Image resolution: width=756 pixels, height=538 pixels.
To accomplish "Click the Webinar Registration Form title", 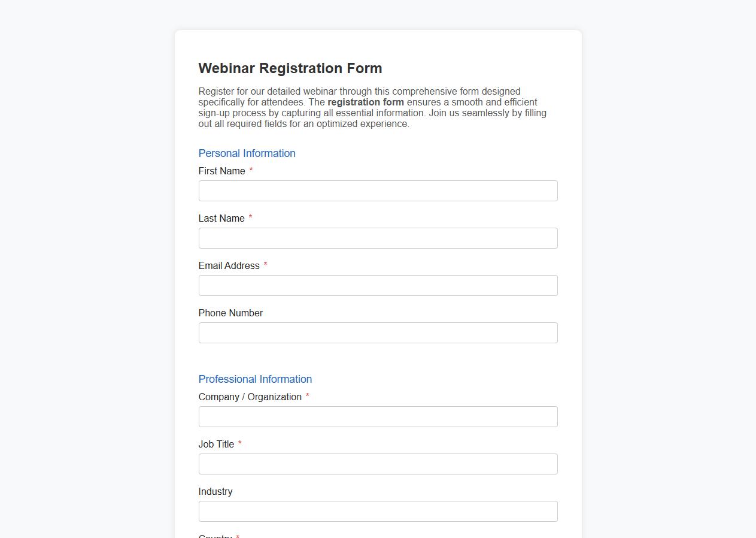I will 290,68.
